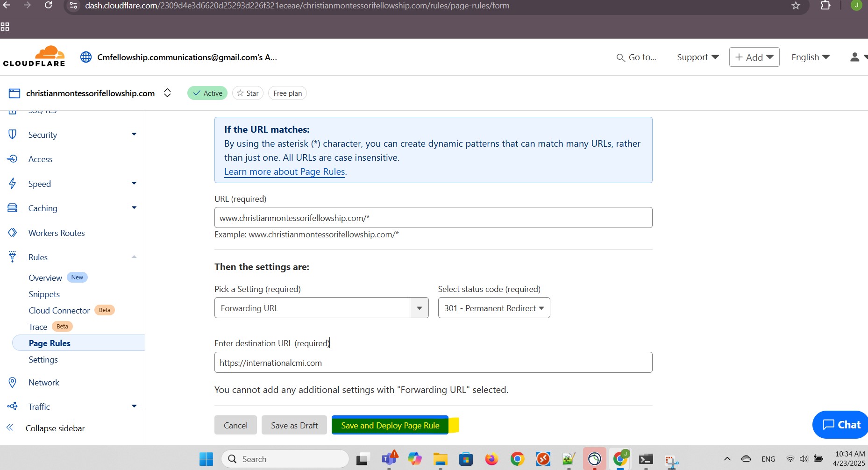Click Save as Draft button
Image resolution: width=868 pixels, height=470 pixels.
point(294,425)
